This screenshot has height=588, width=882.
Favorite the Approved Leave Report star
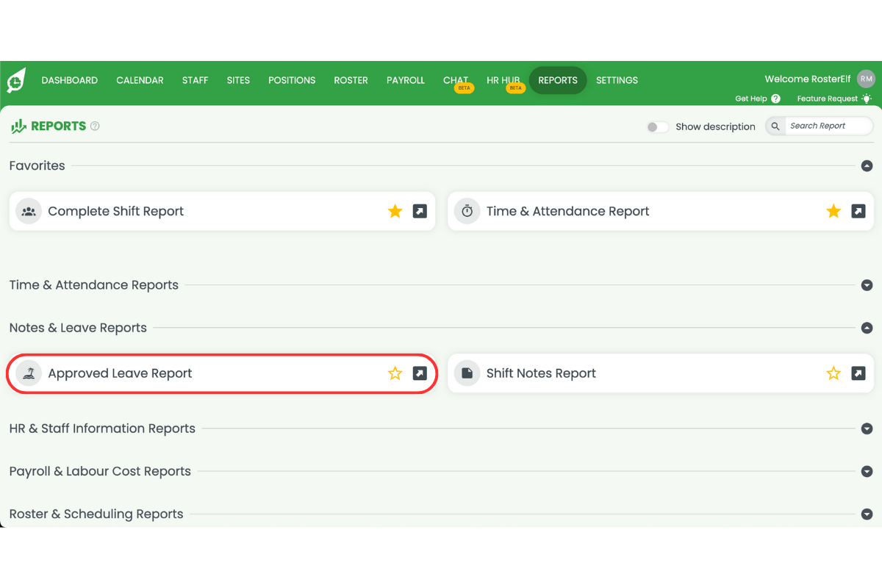(x=395, y=373)
